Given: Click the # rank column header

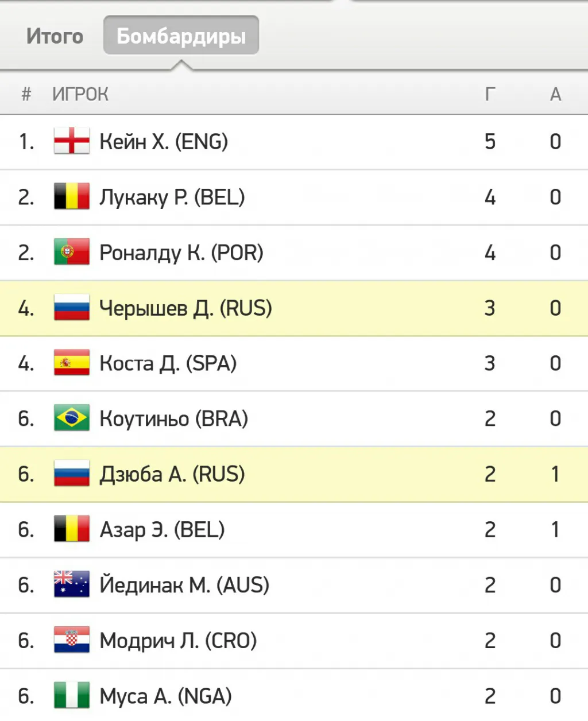Looking at the screenshot, I should (26, 94).
